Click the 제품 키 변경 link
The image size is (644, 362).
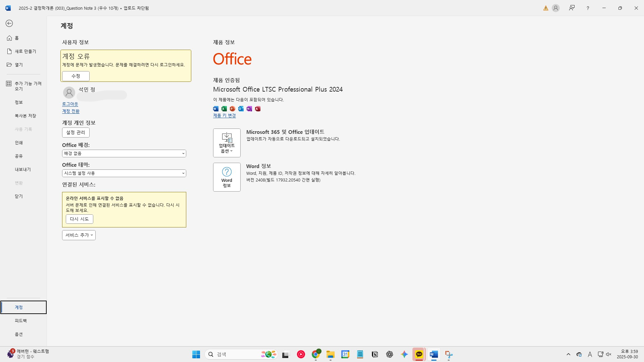(225, 115)
